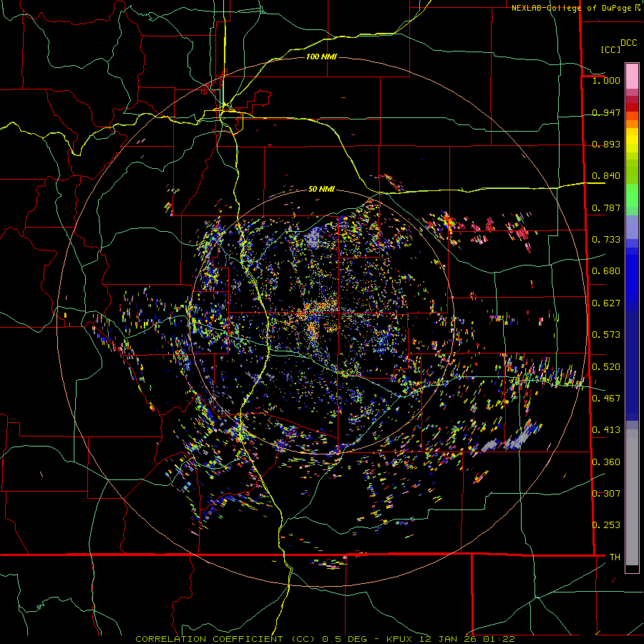The image size is (644, 644).
Task: Click the 0.413 scale value
Action: (606, 430)
